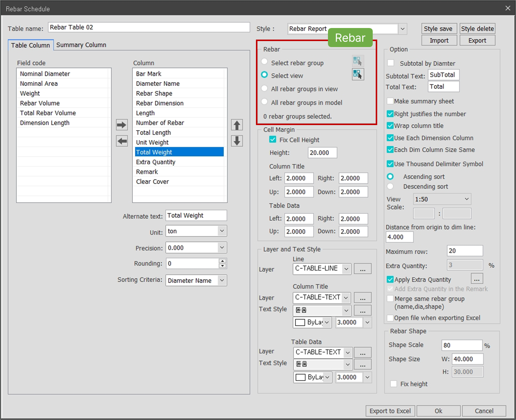Viewport: 516px width, 420px height.
Task: Open Table Data ByLayer color dropdown
Action: pos(313,377)
